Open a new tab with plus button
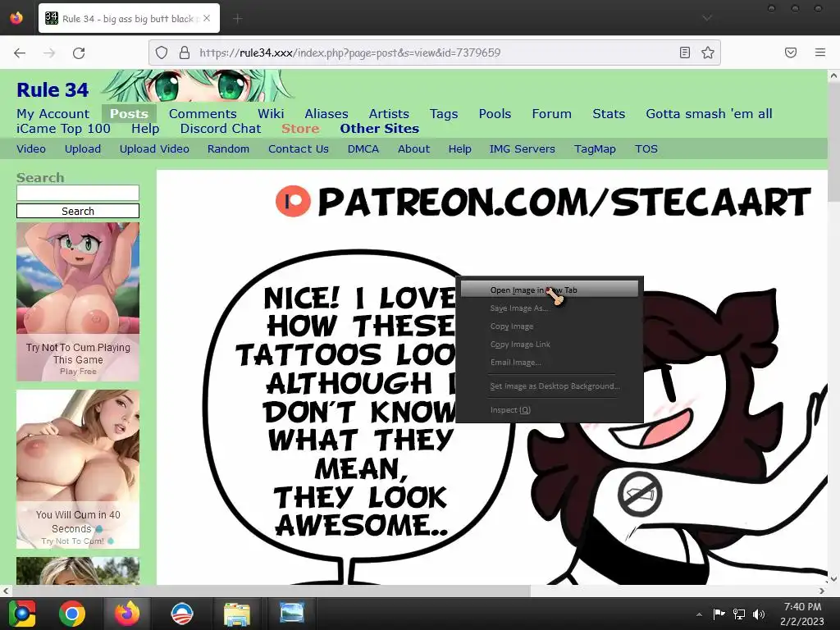840x630 pixels. tap(238, 19)
